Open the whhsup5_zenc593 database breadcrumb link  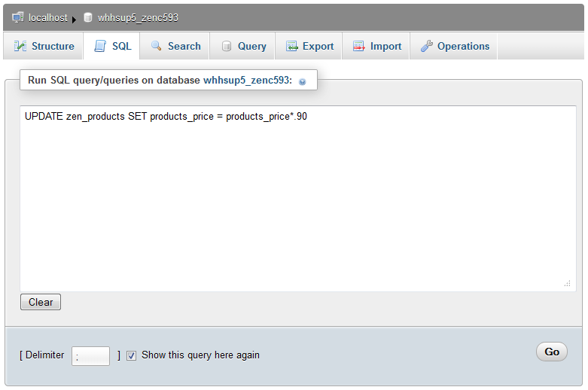(138, 17)
